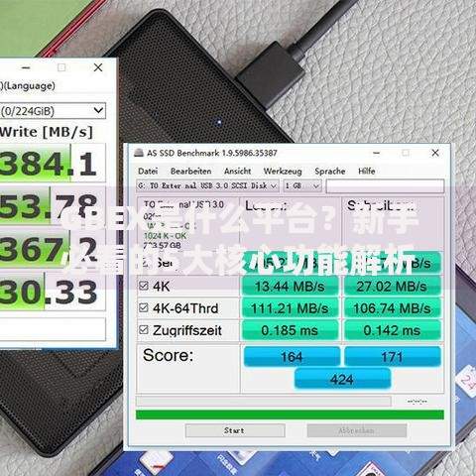Click the 13.44 MB/s 4K read result

coord(290,287)
